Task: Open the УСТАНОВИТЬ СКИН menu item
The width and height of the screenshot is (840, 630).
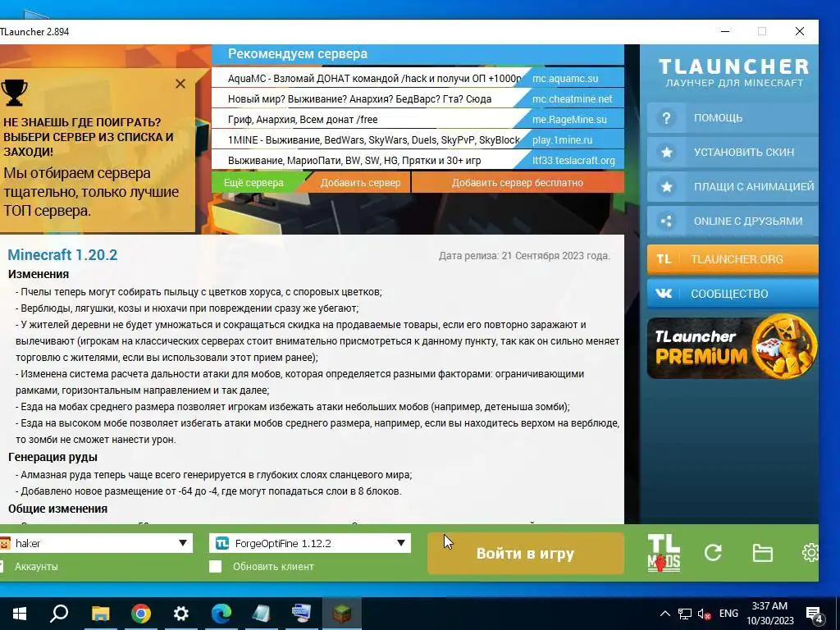Action: click(x=733, y=153)
